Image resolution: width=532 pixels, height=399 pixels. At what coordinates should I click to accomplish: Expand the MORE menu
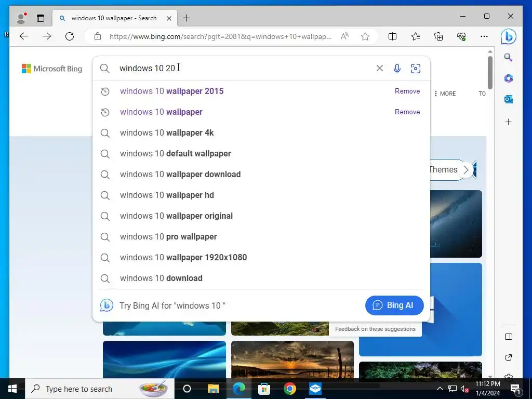pyautogui.click(x=445, y=94)
